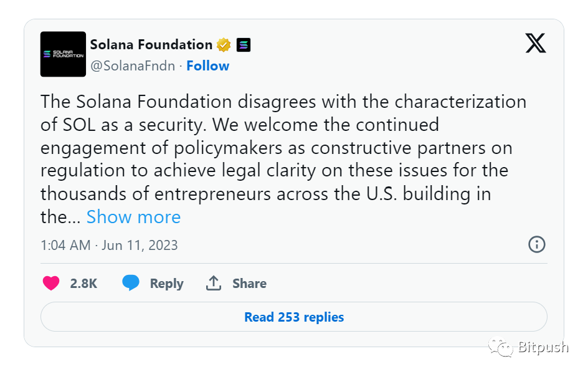Viewport: 588px width, 374px height.
Task: Open the @SolanaFndn handle link
Action: click(x=133, y=66)
